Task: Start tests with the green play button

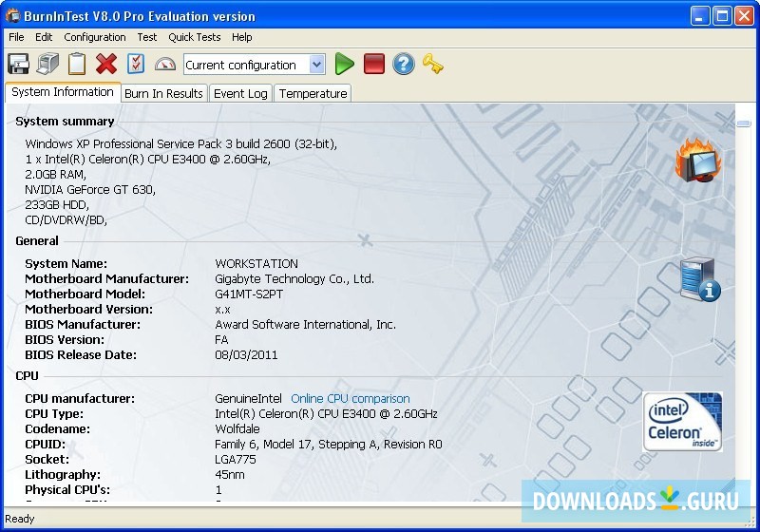Action: [344, 64]
